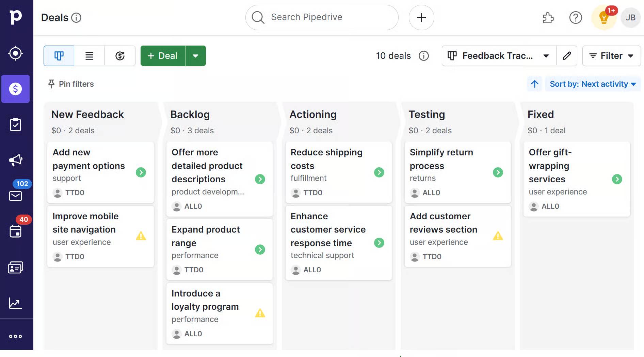Expand the arrow next to Deal button
The image size is (644, 357).
(x=195, y=56)
